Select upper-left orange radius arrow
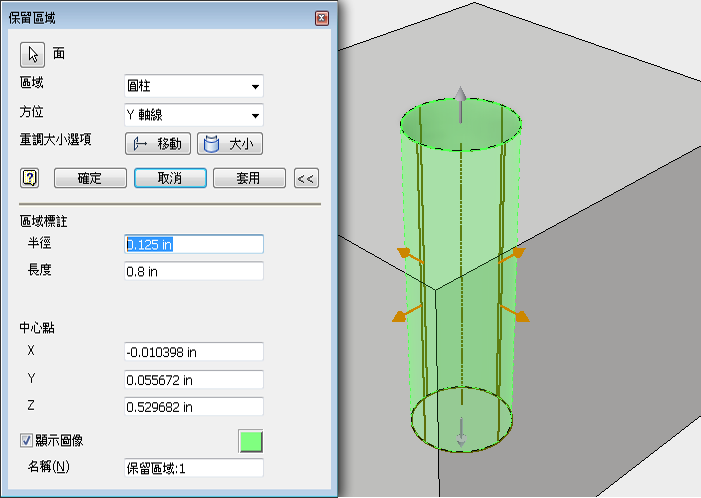701x498 pixels. point(410,255)
